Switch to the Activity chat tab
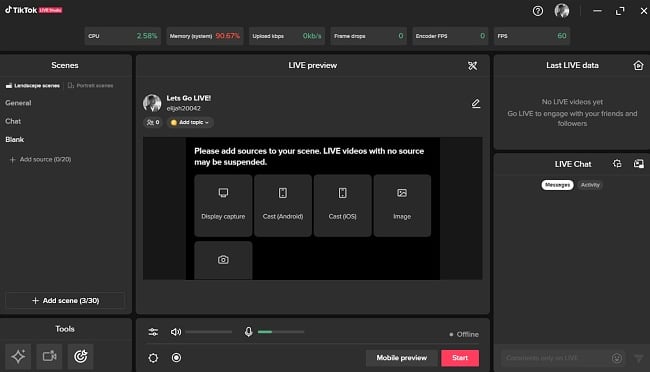This screenshot has height=372, width=650. 590,185
